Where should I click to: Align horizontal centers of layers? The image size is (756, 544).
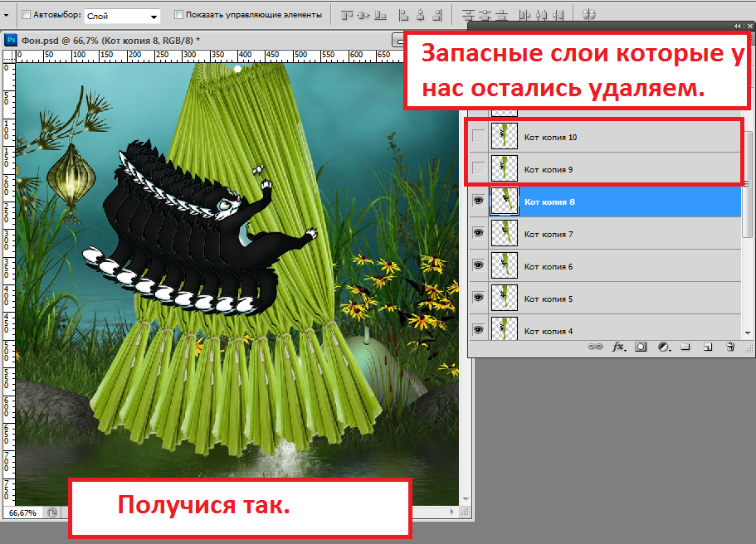421,16
